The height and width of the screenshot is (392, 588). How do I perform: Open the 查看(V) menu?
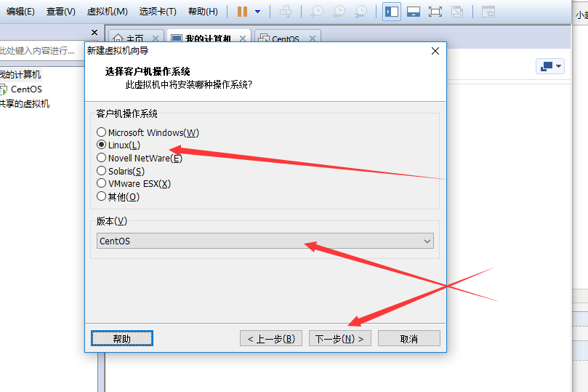pyautogui.click(x=61, y=12)
